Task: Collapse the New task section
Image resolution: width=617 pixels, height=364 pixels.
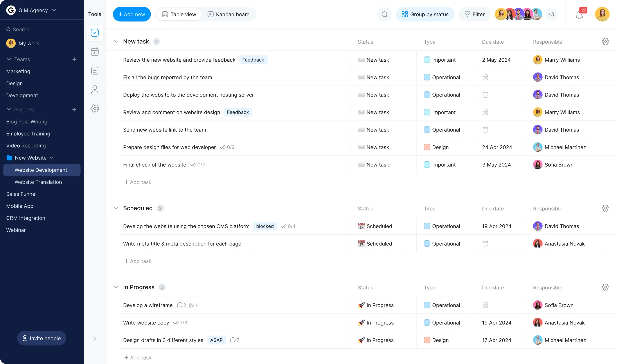Action: pos(116,41)
